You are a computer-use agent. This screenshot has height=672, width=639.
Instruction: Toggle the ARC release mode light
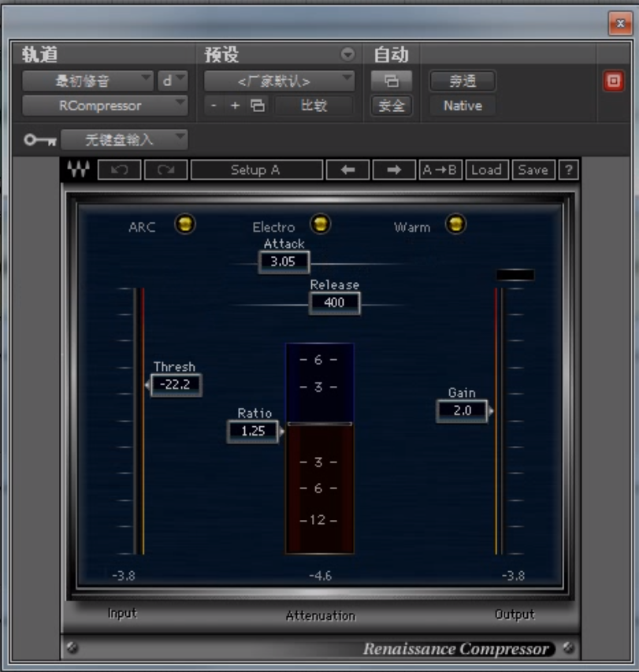[x=184, y=225]
